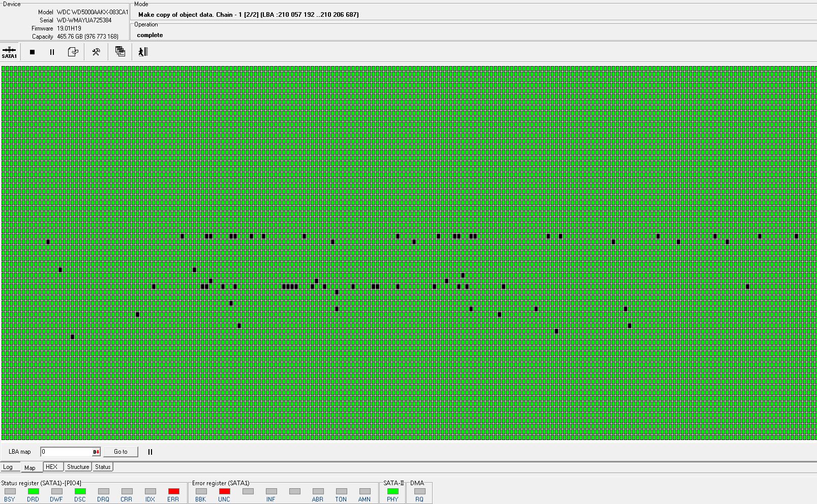Screen dimensions: 817x504
Task: Click the green PHY SATA-II indicator
Action: click(x=393, y=491)
